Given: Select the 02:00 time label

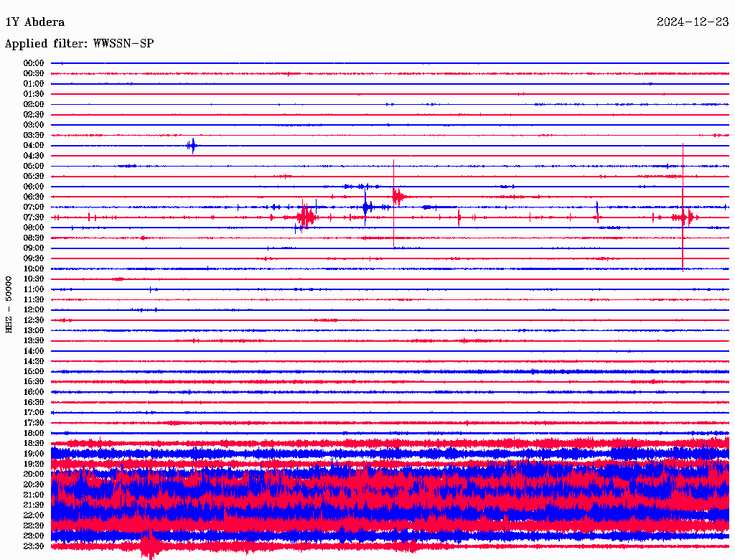Looking at the screenshot, I should (x=34, y=105).
